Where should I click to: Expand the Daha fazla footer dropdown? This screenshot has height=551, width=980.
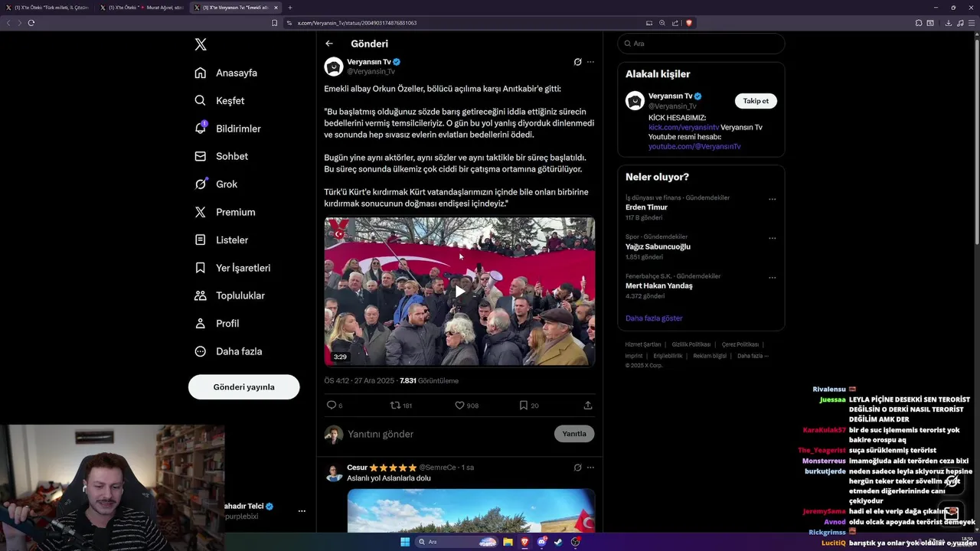point(753,356)
